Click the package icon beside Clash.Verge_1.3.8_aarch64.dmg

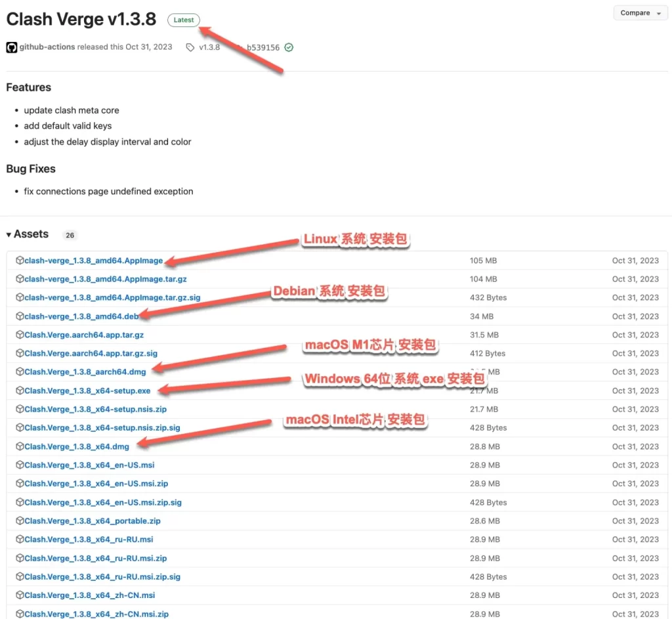[18, 372]
